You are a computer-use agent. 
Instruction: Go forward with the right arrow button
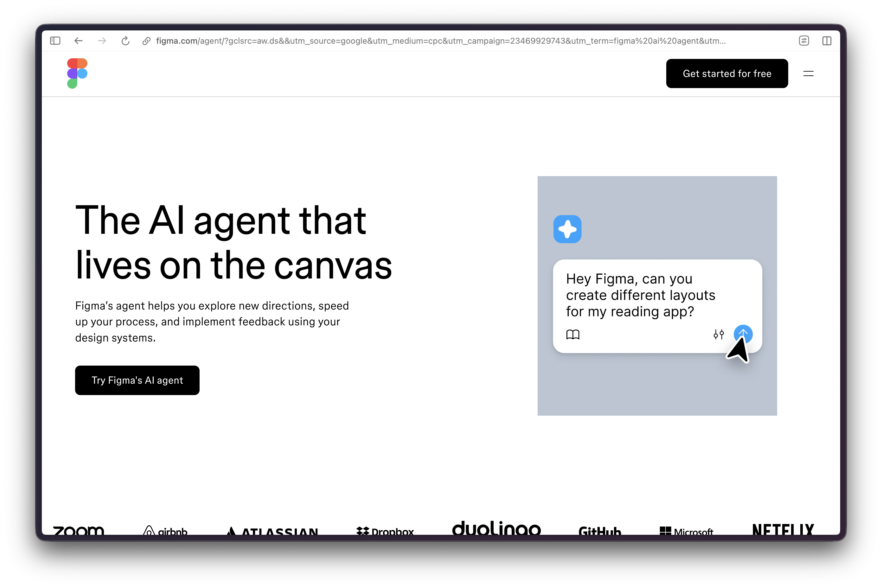tap(102, 41)
